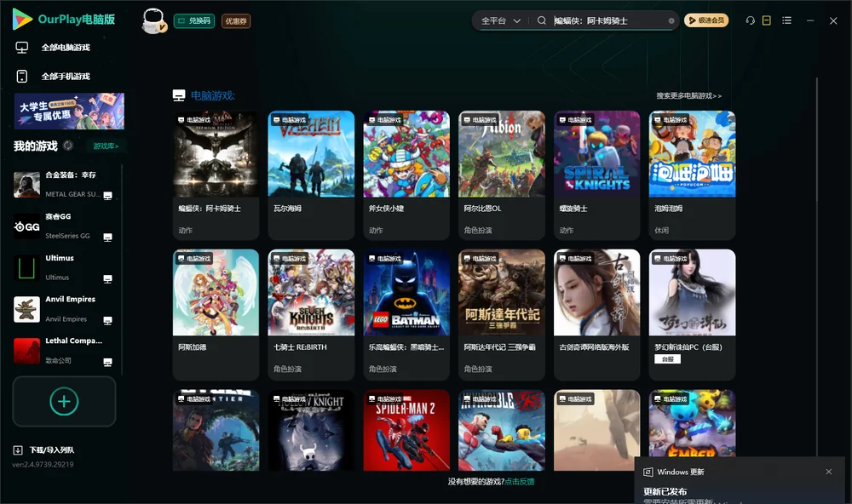This screenshot has height=504, width=852.
Task: Open 梦幻新诛仙PC（台服） card
Action: [692, 314]
